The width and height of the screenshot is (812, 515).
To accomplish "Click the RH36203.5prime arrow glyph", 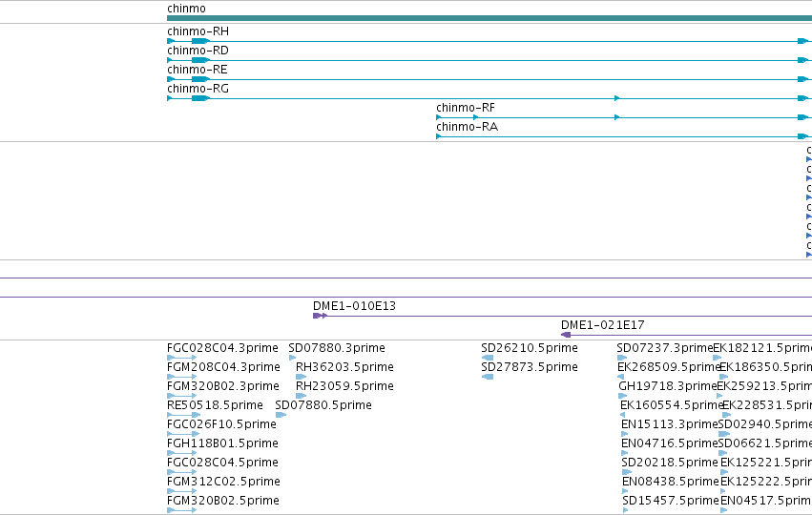I will coord(301,377).
